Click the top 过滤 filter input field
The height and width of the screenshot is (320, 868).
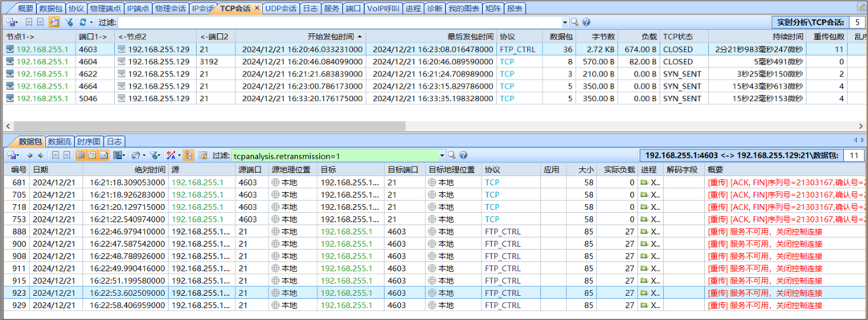point(340,23)
